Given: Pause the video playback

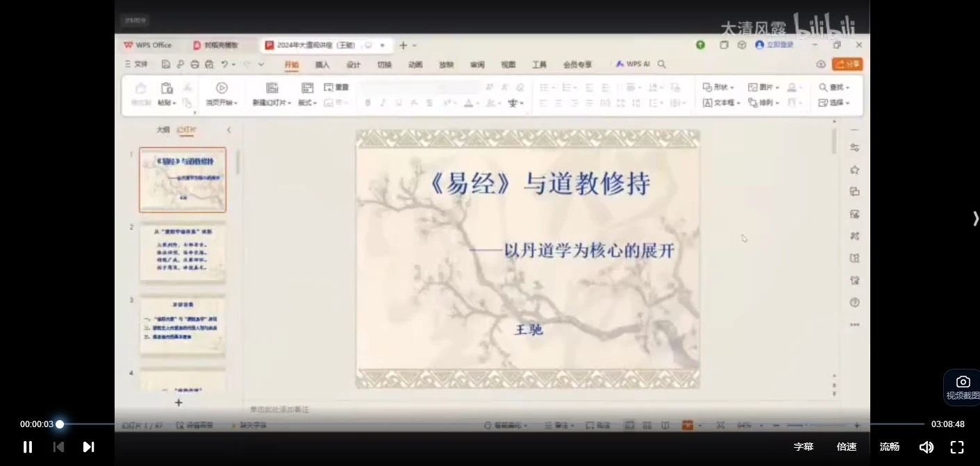Looking at the screenshot, I should 28,447.
